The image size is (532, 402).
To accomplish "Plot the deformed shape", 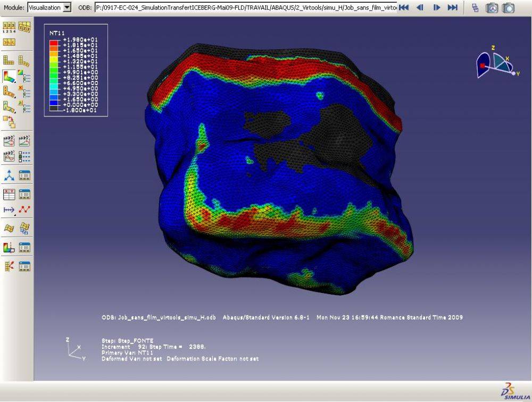I will point(24,61).
